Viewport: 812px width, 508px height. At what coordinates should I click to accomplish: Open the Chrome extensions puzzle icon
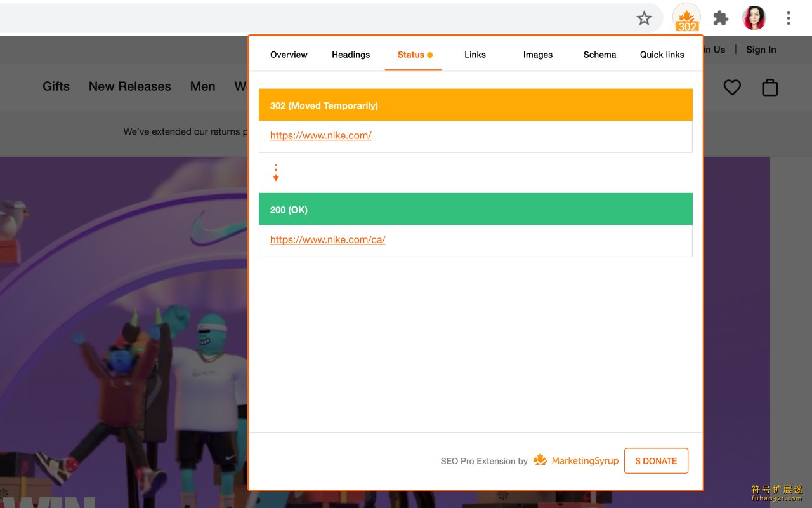[x=721, y=18]
